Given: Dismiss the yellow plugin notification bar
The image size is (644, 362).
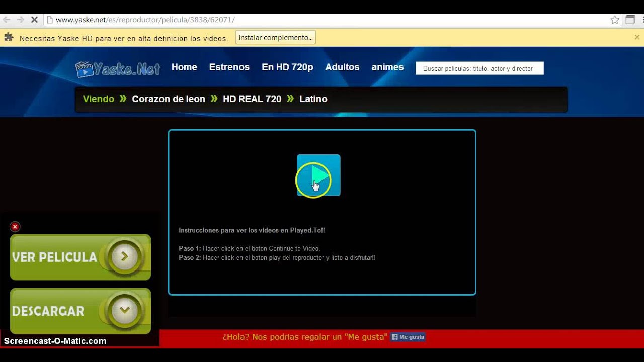Looking at the screenshot, I should [637, 37].
